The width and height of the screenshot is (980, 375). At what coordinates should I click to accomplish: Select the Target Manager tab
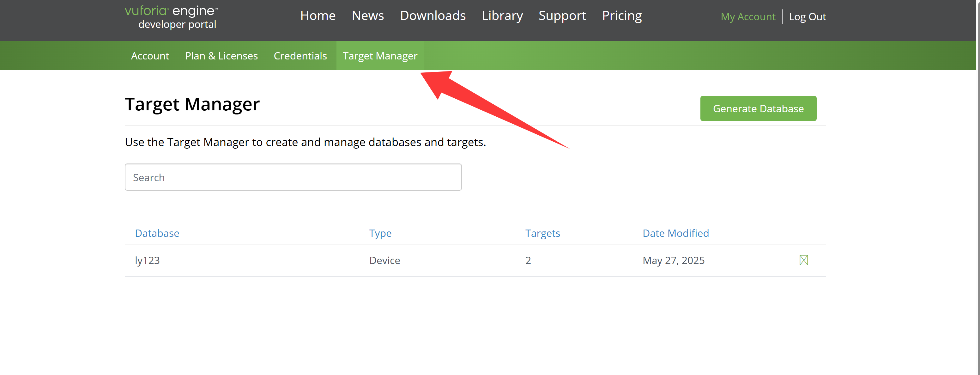tap(380, 56)
